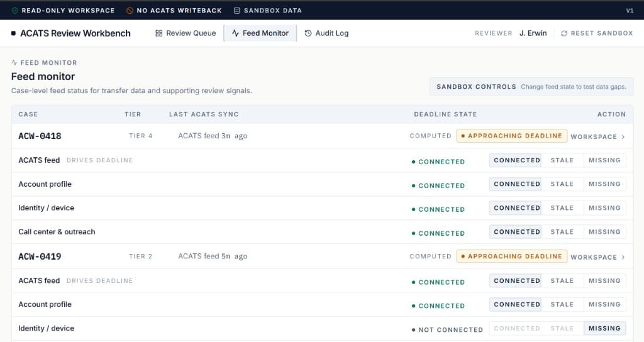Image resolution: width=644 pixels, height=342 pixels.
Task: Set Call center & outreach to Stale
Action: tap(562, 231)
